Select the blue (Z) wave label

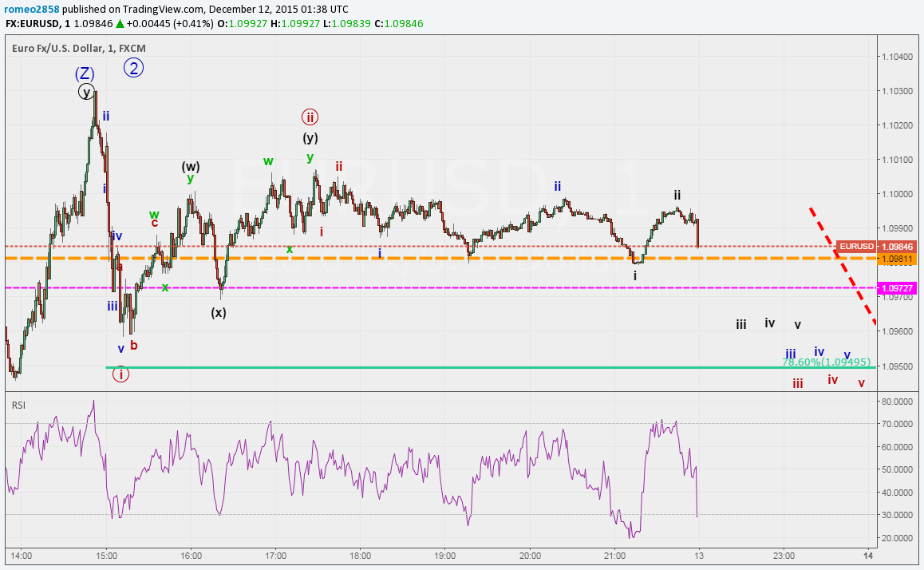pyautogui.click(x=85, y=73)
